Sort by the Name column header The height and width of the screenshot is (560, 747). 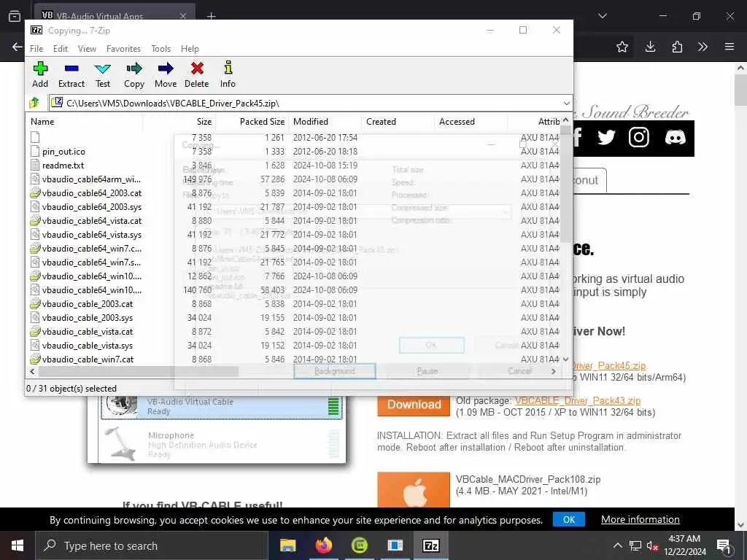[42, 122]
